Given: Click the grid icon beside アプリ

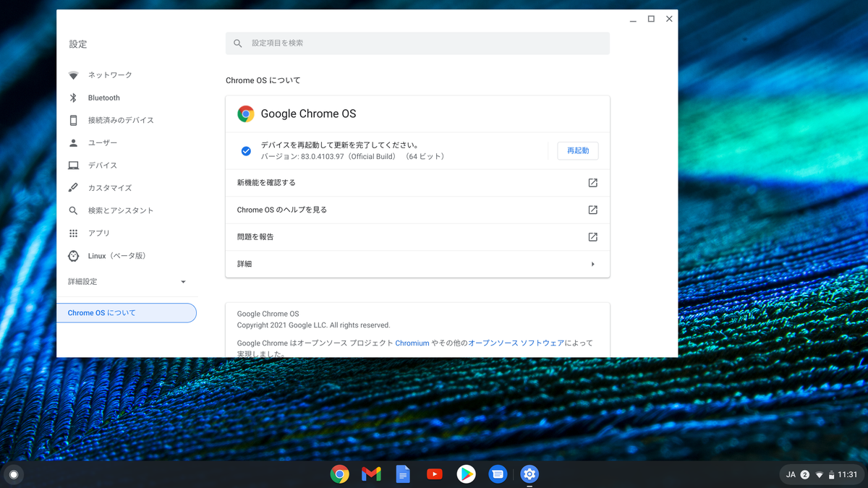Looking at the screenshot, I should tap(73, 234).
